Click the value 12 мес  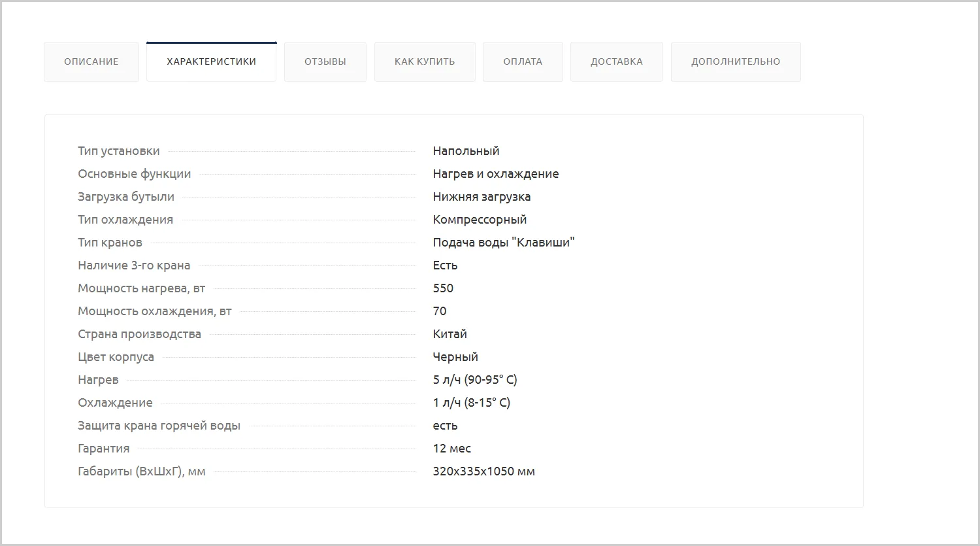pos(452,449)
